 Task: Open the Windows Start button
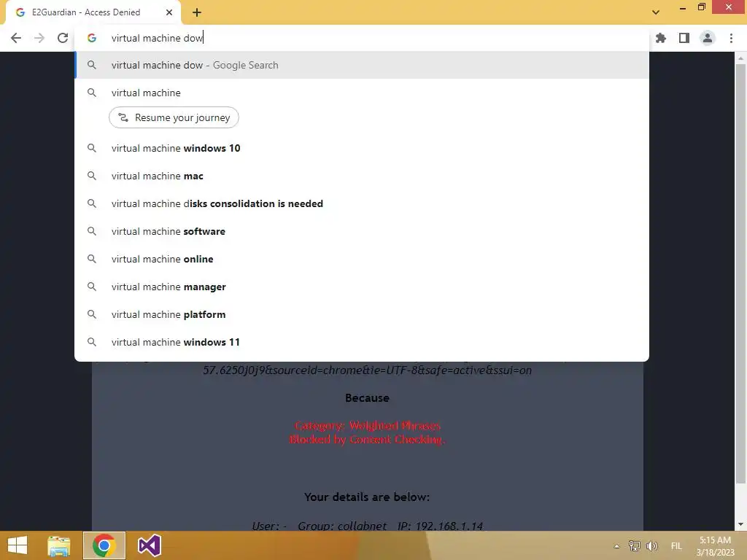[x=18, y=545]
